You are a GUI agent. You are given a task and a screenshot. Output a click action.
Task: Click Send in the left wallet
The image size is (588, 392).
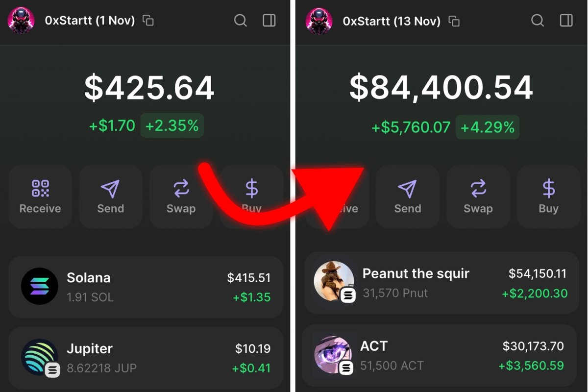[111, 196]
